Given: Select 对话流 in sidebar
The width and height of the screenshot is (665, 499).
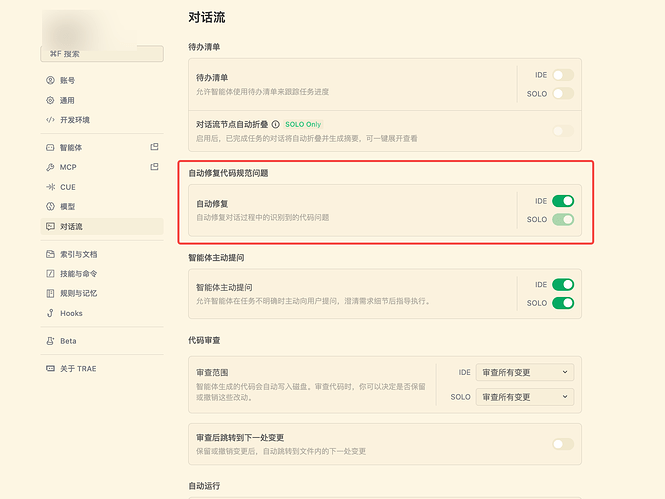Looking at the screenshot, I should coord(102,226).
